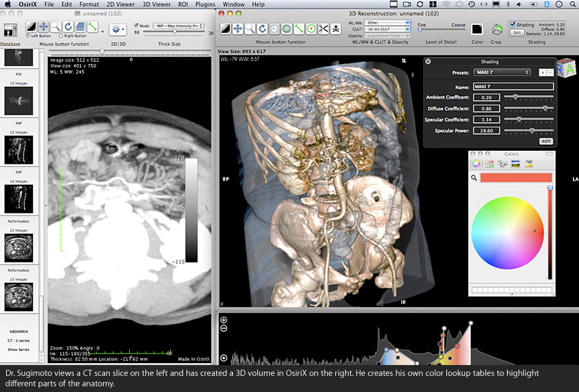Image resolution: width=579 pixels, height=392 pixels.
Task: Select the Move tool in 3D Reconstruction toolbar
Action: coord(238,29)
